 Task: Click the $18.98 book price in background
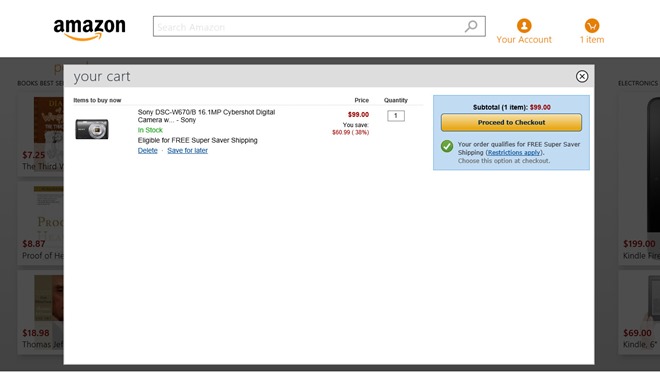pos(36,333)
